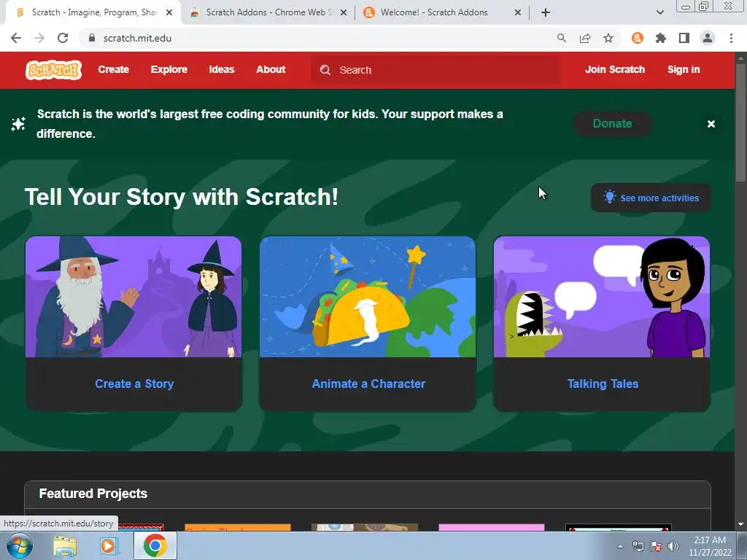Open the Create a Story link

point(134,384)
